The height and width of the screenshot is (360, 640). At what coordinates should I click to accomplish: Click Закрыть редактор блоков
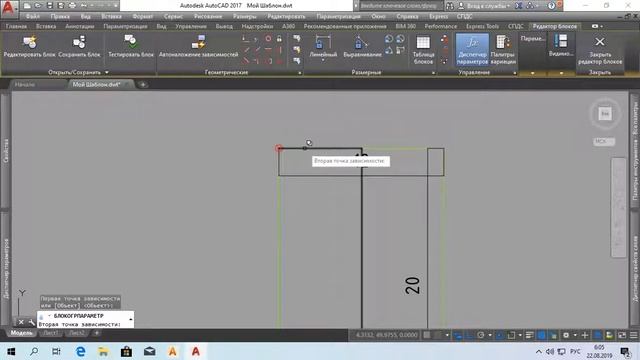(x=600, y=50)
